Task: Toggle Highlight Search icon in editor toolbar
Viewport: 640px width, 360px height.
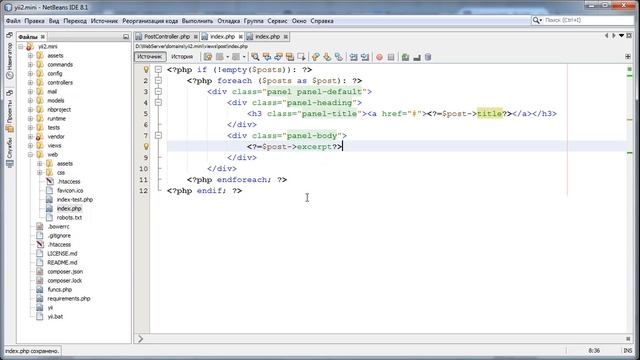Action: point(290,57)
